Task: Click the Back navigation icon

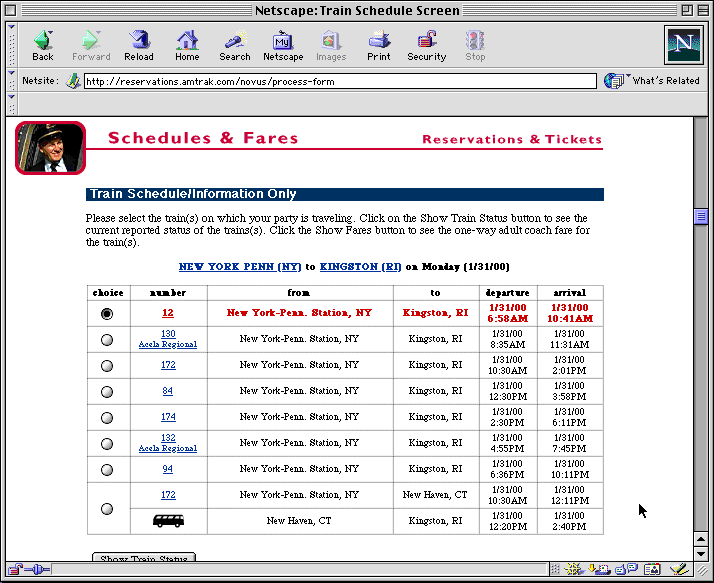Action: tap(43, 44)
